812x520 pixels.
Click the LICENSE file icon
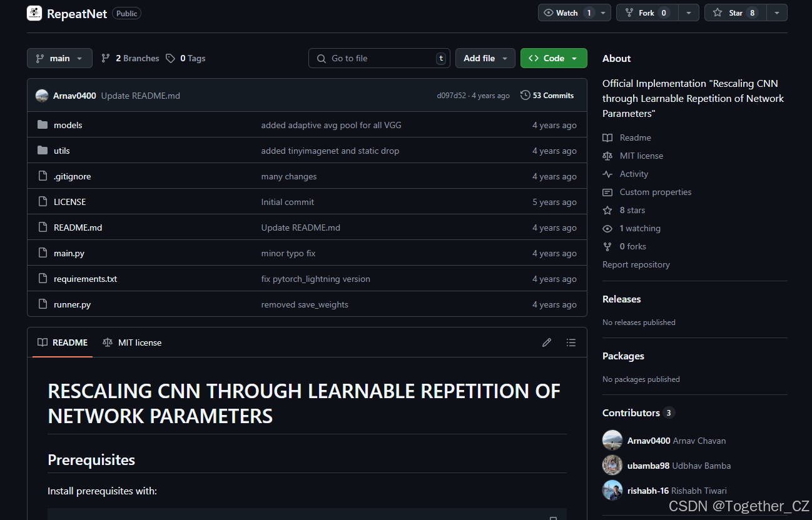(43, 202)
